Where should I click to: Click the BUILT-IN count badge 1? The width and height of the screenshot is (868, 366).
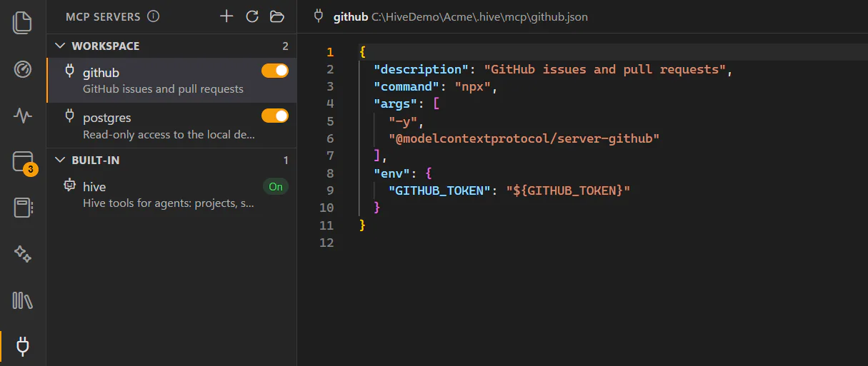[286, 160]
